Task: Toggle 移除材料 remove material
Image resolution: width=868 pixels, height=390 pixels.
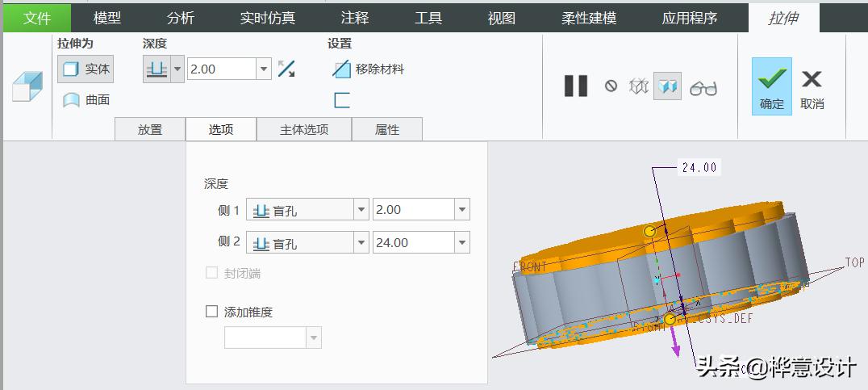Action: point(368,69)
